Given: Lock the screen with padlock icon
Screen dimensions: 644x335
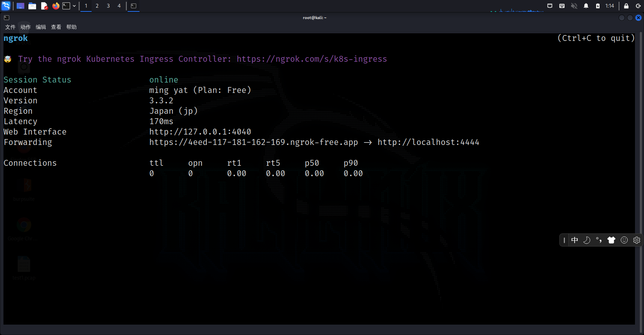Looking at the screenshot, I should pos(626,6).
